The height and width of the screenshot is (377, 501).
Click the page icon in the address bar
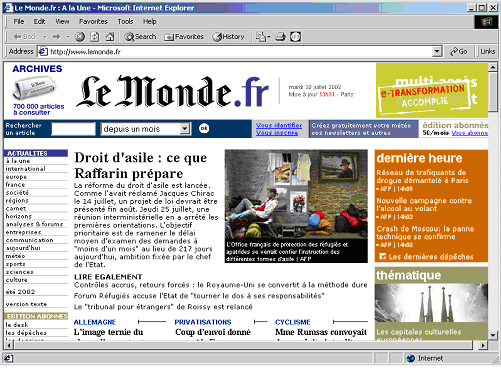tap(43, 52)
